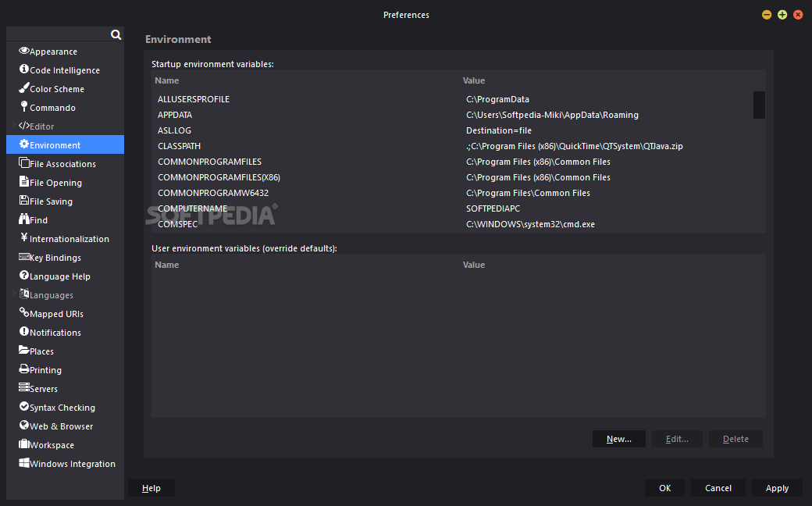
Task: Select the COMSPEC variable name
Action: click(x=178, y=224)
